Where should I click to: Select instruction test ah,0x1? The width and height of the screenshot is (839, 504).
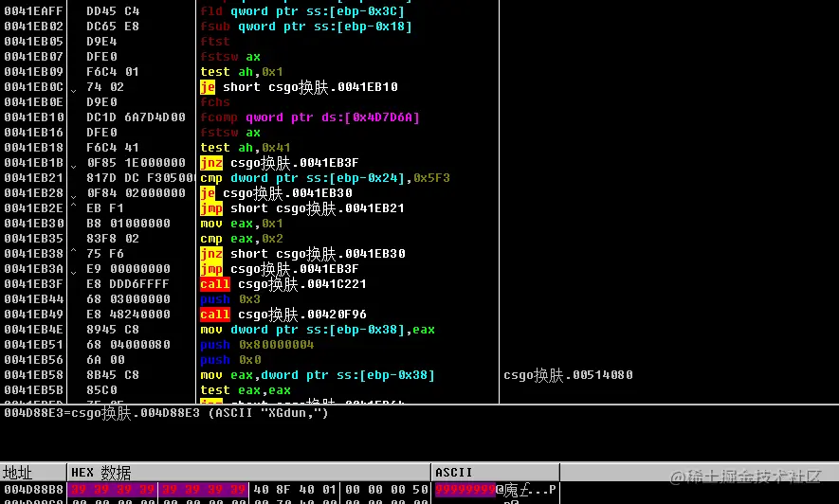242,72
